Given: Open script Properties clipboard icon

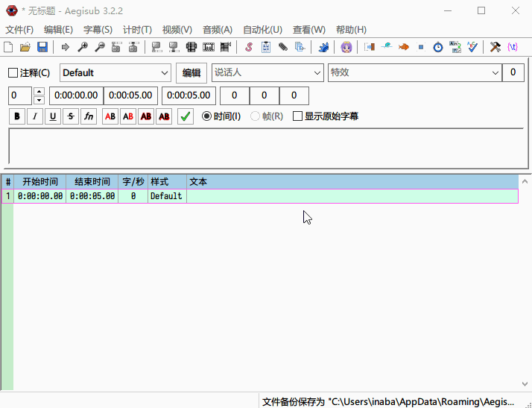Looking at the screenshot, I should pyautogui.click(x=266, y=47).
